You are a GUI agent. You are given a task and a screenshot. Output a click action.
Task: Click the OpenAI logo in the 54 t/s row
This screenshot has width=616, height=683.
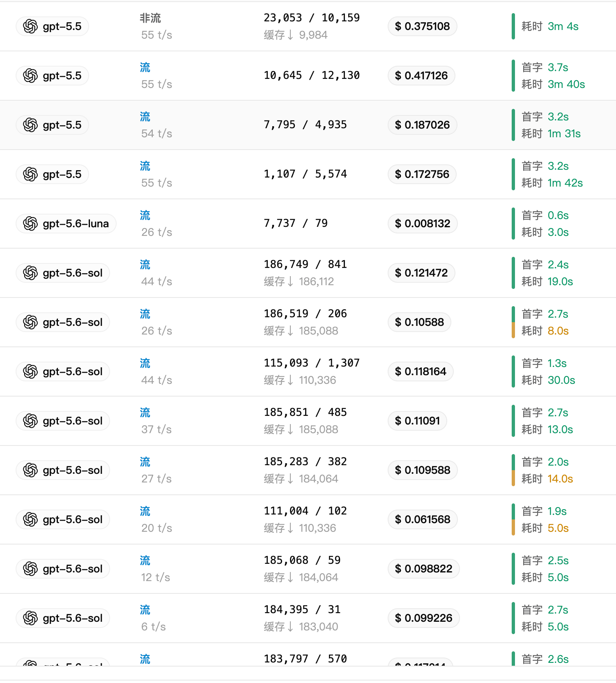click(x=30, y=125)
